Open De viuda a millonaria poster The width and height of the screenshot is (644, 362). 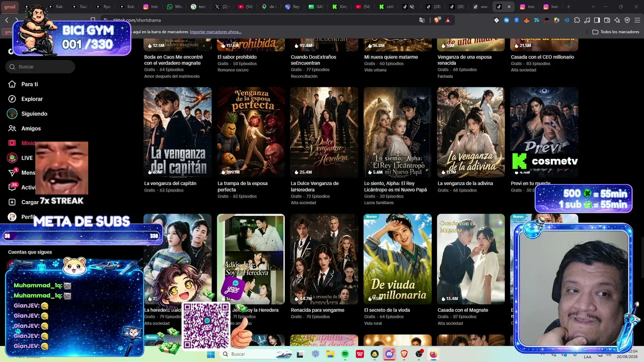397,259
